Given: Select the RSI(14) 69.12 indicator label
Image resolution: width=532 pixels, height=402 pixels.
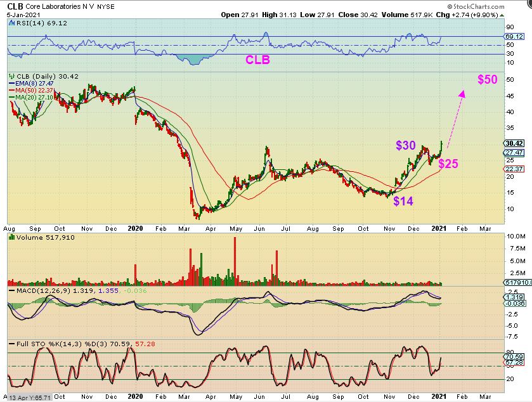Looking at the screenshot, I should [41, 23].
